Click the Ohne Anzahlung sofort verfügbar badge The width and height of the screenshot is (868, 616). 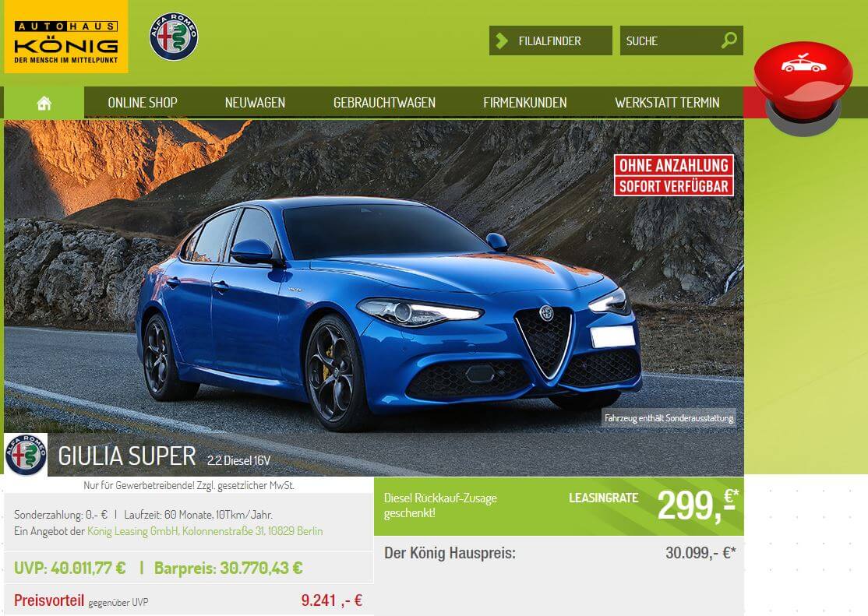pyautogui.click(x=674, y=175)
